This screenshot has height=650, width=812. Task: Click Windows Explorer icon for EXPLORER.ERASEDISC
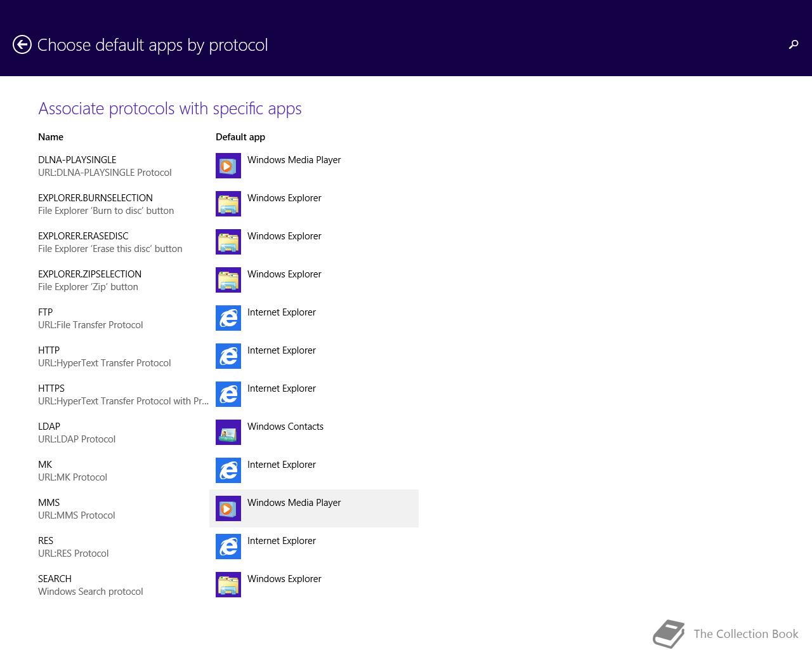pos(228,242)
